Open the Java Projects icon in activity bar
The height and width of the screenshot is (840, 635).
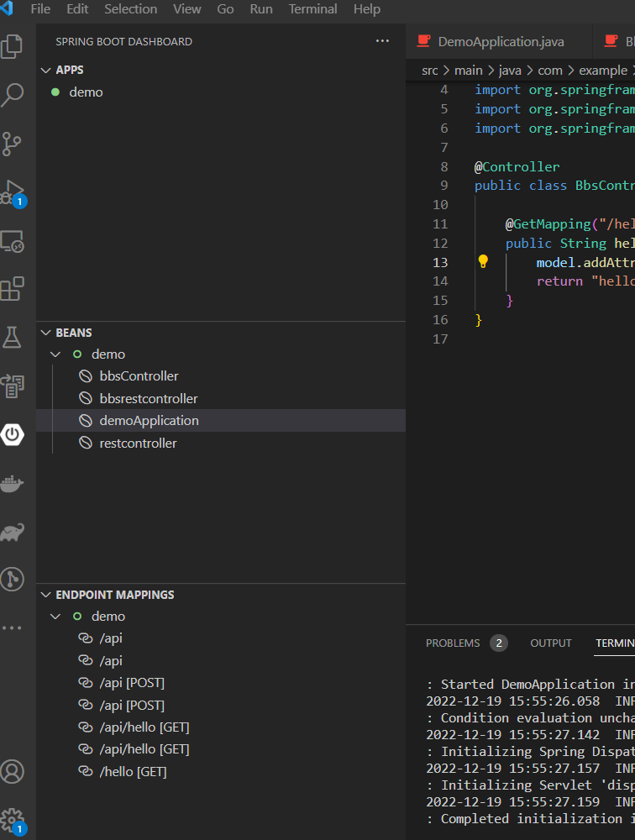[13, 386]
